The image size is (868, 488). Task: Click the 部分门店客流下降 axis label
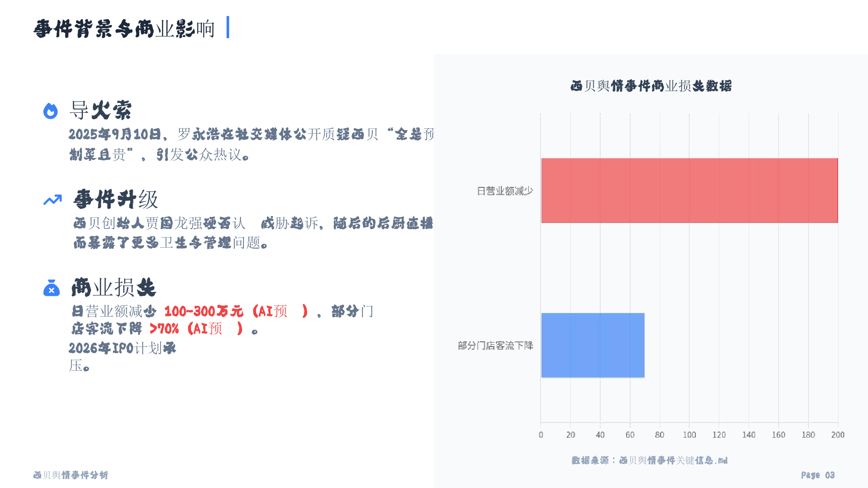tap(495, 345)
